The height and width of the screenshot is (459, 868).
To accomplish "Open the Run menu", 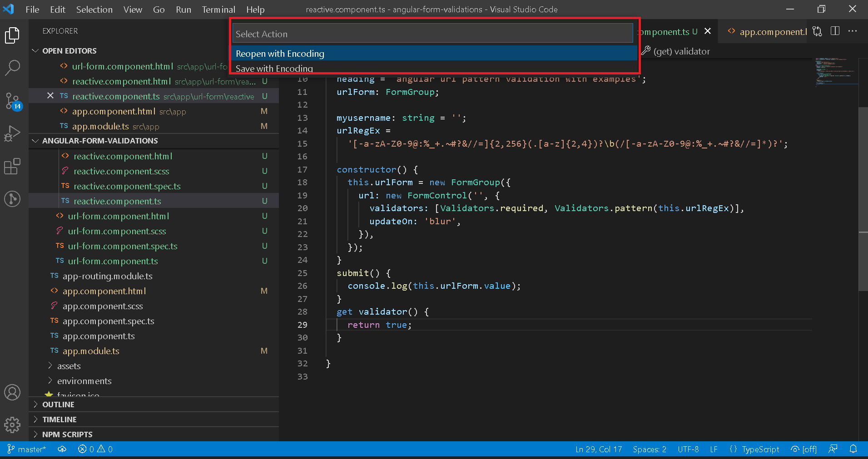I will tap(183, 9).
